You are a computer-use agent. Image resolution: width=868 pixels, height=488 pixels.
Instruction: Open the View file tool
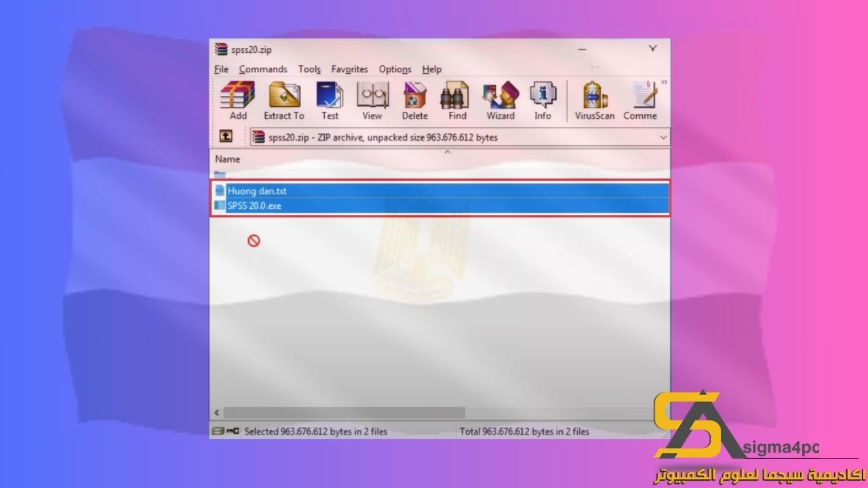372,100
